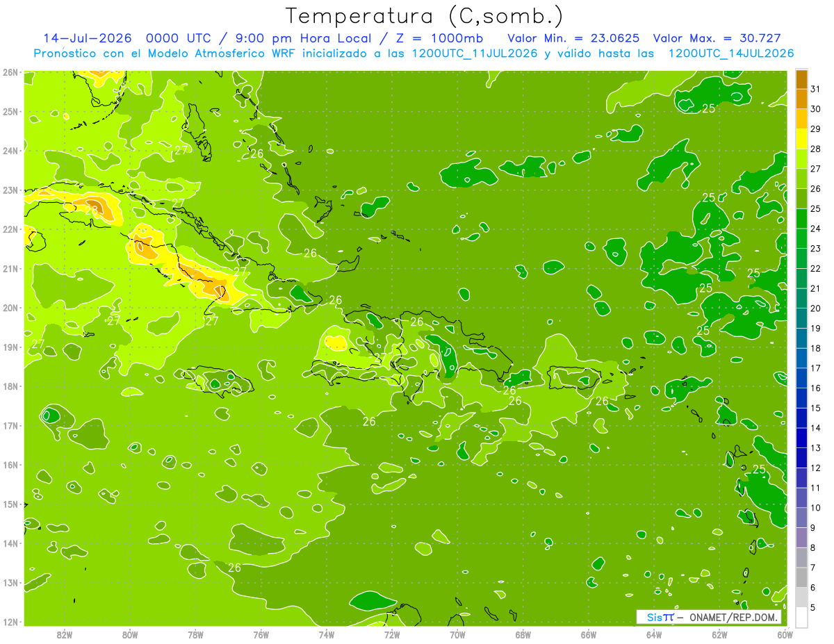The height and width of the screenshot is (644, 834).
Task: Select the dark green swatch between 24 and 25
Action: 801,219
